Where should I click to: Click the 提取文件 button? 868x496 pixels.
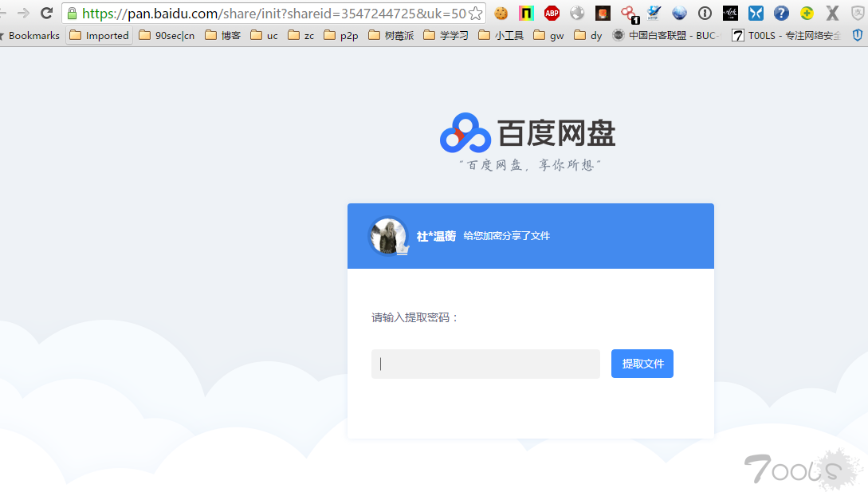pyautogui.click(x=642, y=364)
